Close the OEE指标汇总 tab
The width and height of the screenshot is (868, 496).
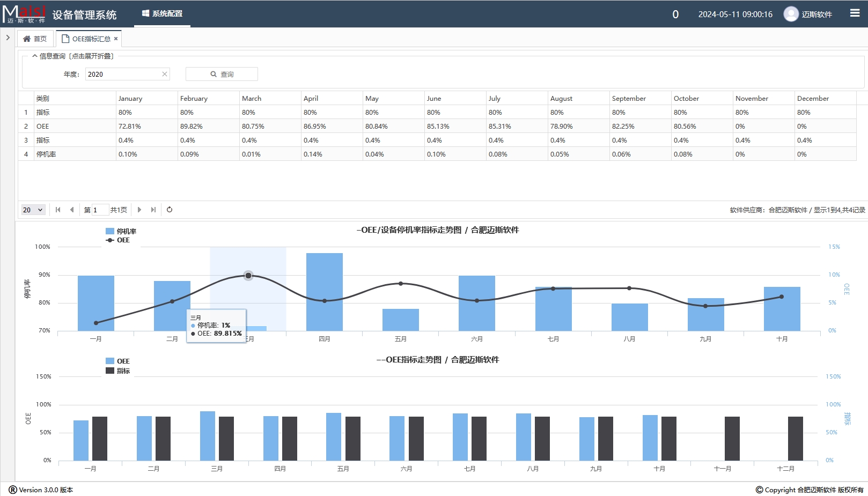point(115,39)
